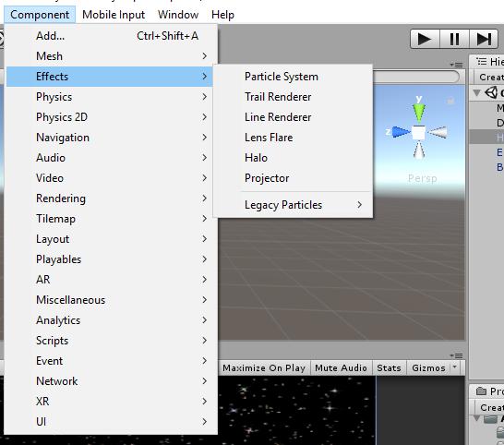Collapse the scene root in Hierarchy
504x445 pixels.
[x=477, y=93]
